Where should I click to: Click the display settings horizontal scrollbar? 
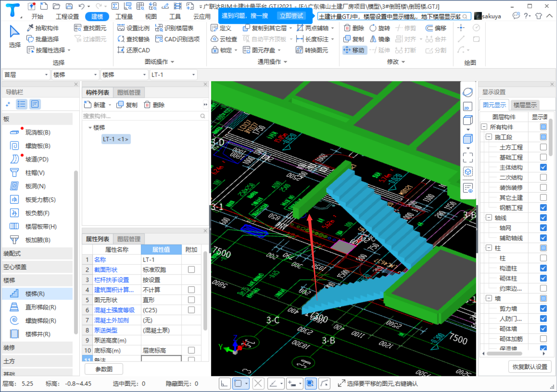tap(504, 353)
